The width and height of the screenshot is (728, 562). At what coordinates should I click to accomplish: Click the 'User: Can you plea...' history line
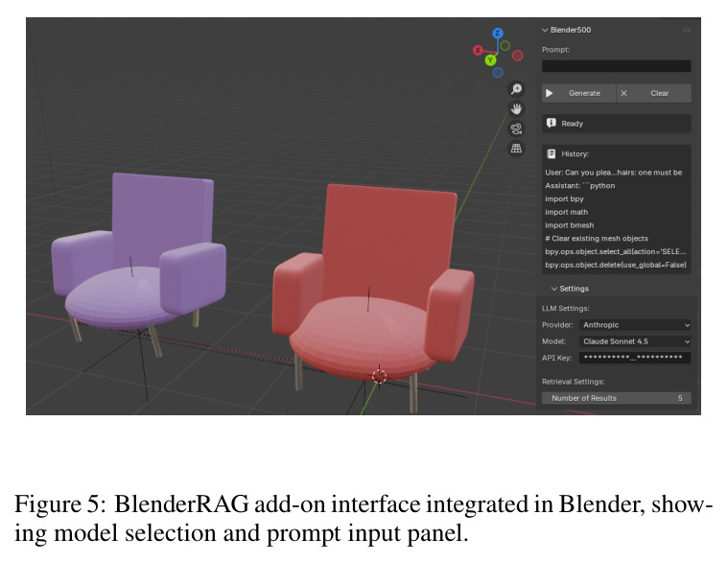coord(613,173)
